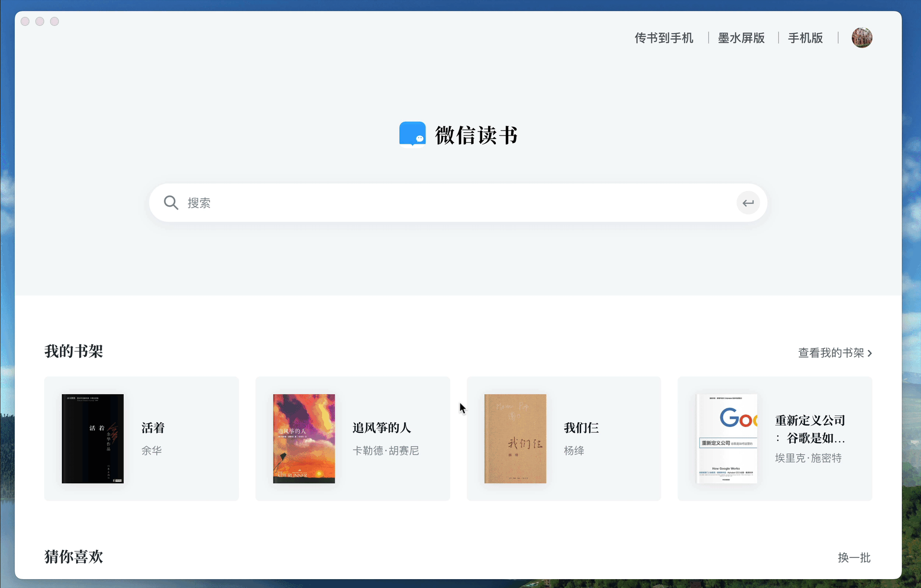Select 墨水屏版 in top navigation
921x588 pixels.
coord(741,38)
